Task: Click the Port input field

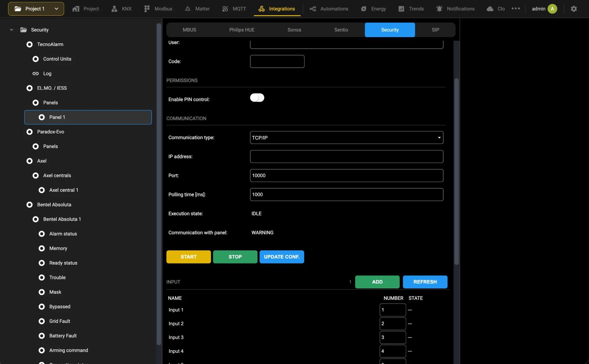Action: point(347,176)
